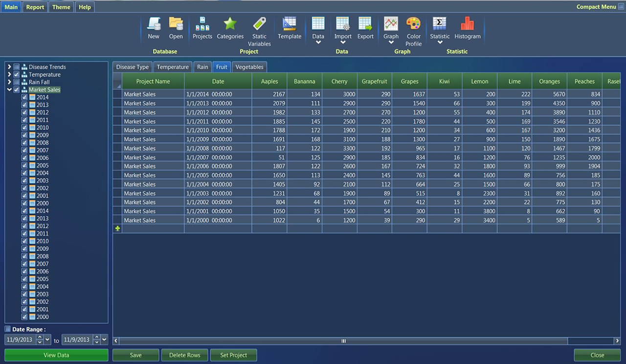This screenshot has height=364, width=626.
Task: Click the Save button
Action: [135, 355]
